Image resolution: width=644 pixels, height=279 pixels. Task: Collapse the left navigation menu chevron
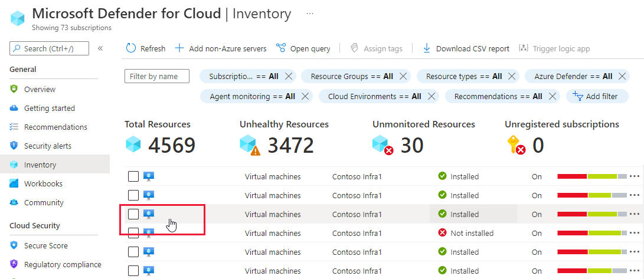pos(100,48)
